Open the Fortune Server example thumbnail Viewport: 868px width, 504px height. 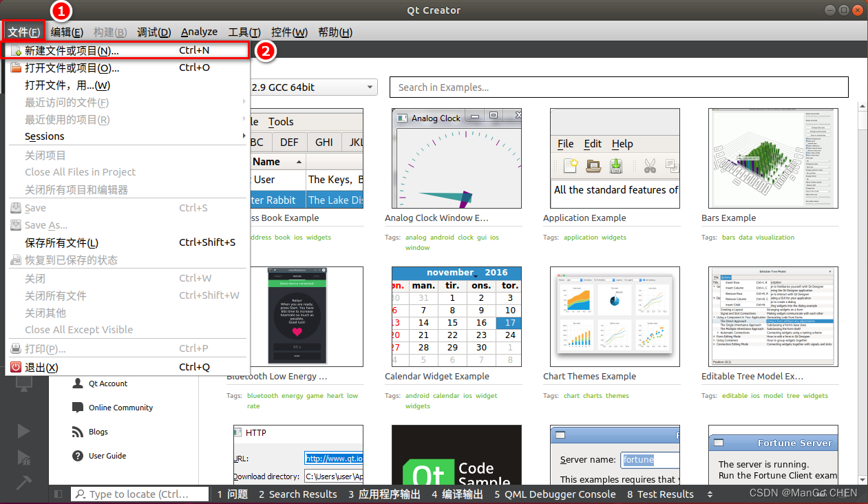click(x=773, y=455)
